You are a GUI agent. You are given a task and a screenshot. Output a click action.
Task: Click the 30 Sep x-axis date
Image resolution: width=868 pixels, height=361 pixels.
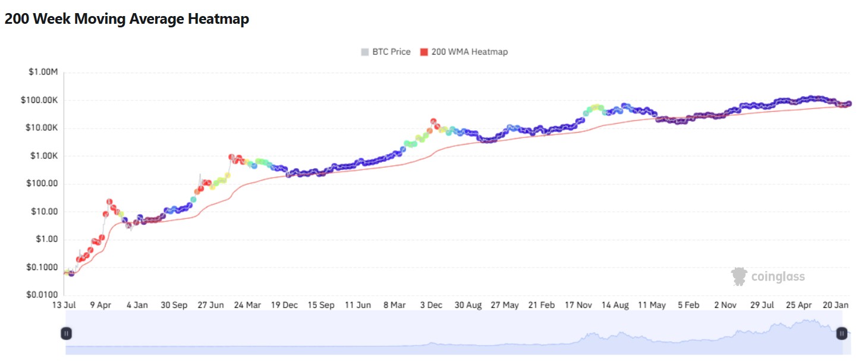coord(174,305)
